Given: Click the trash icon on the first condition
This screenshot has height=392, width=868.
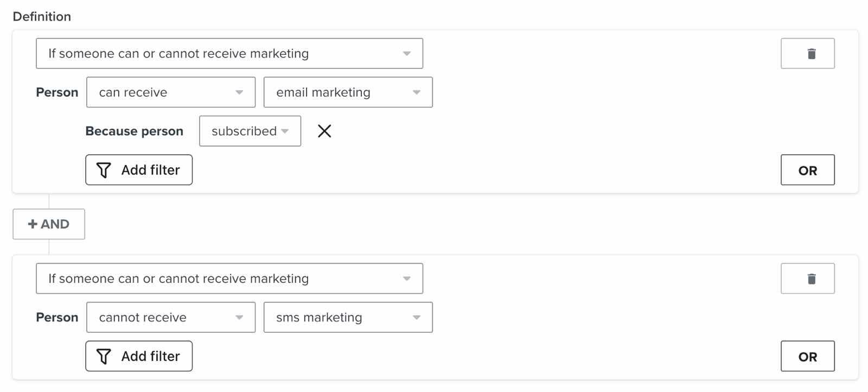Looking at the screenshot, I should (808, 53).
